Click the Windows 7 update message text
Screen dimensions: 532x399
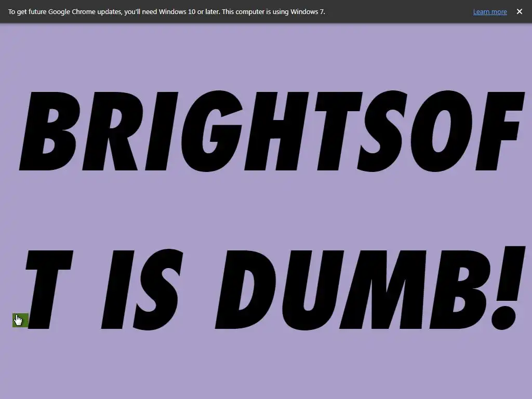pos(167,12)
